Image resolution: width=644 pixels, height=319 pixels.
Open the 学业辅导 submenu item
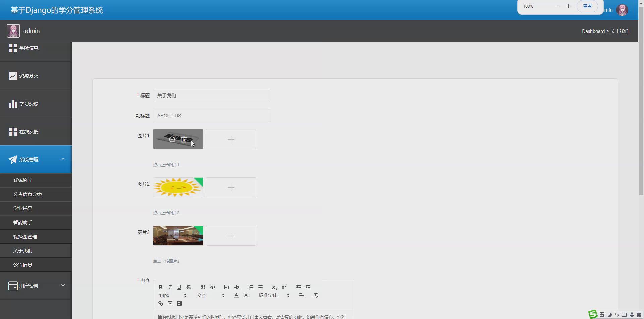(36, 208)
